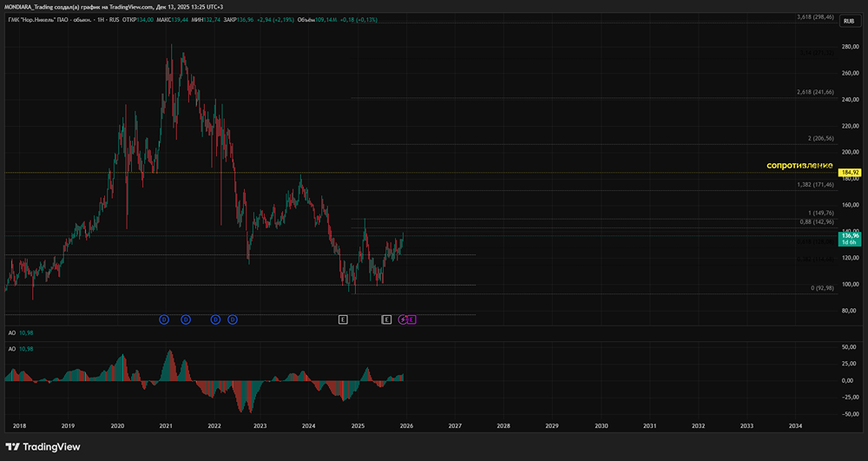Open the purple upcoming earnings marker
This screenshot has width=868, height=461.
[411, 319]
